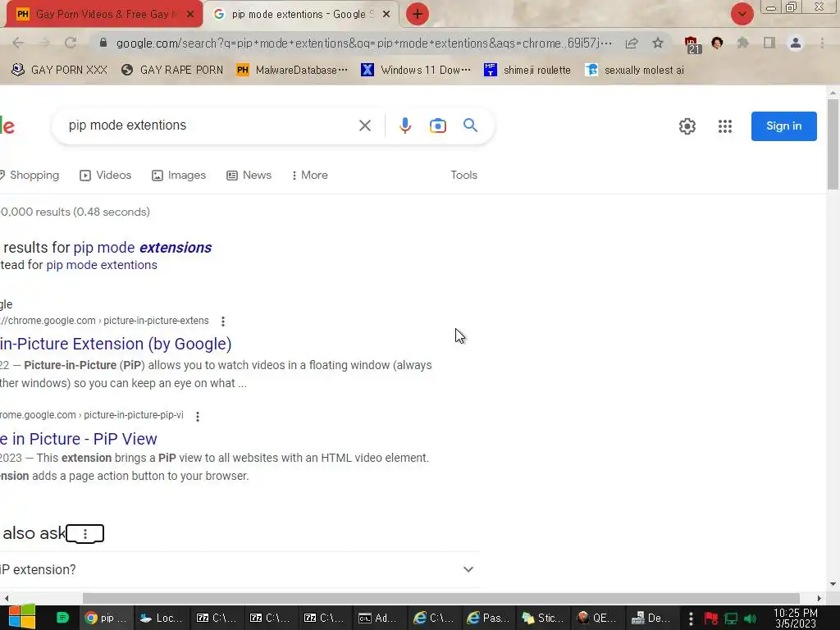Click the address bar URL
The image size is (840, 630).
pos(363,43)
